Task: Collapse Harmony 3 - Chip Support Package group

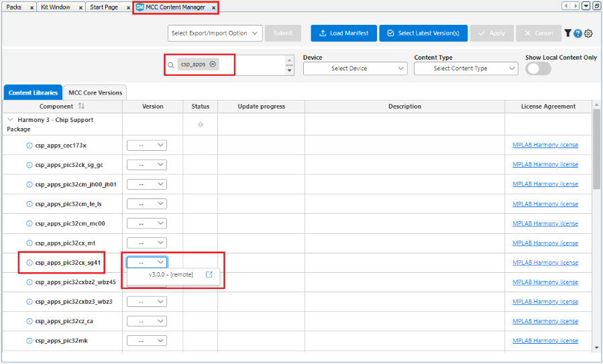Action: pos(10,119)
